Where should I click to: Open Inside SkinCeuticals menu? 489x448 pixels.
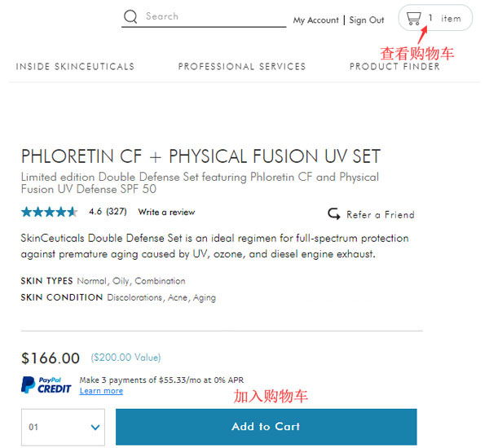coord(75,67)
